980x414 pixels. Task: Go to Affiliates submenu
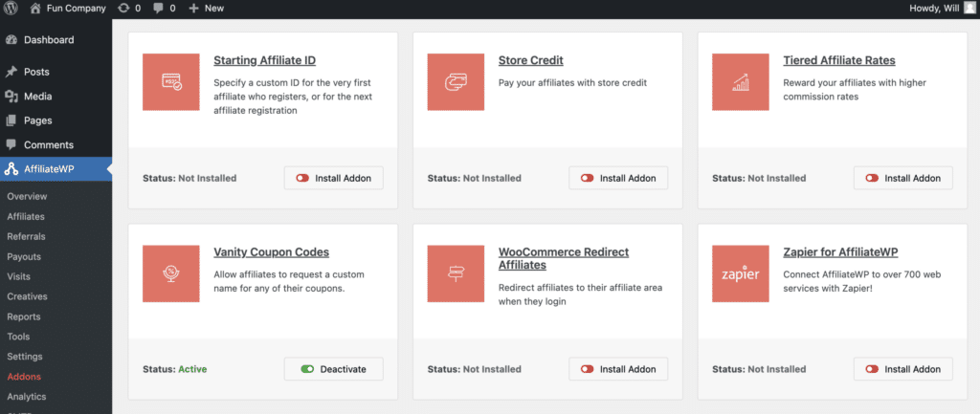pyautogui.click(x=26, y=217)
